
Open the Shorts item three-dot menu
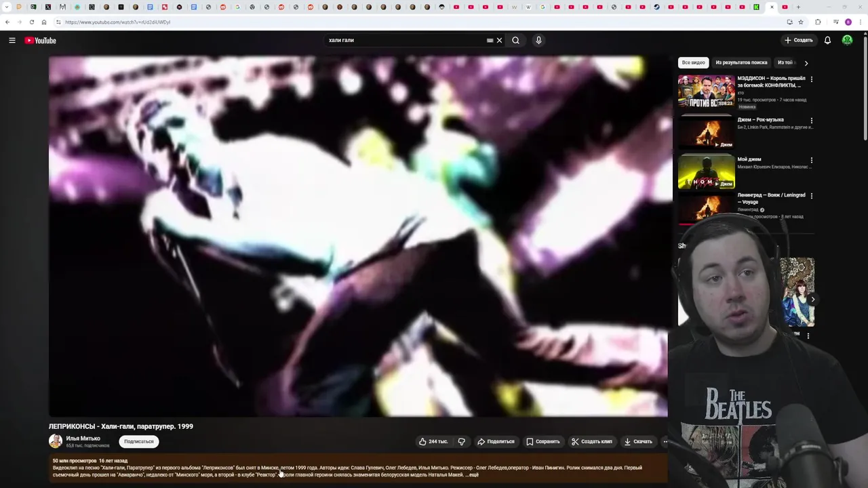pyautogui.click(x=808, y=335)
